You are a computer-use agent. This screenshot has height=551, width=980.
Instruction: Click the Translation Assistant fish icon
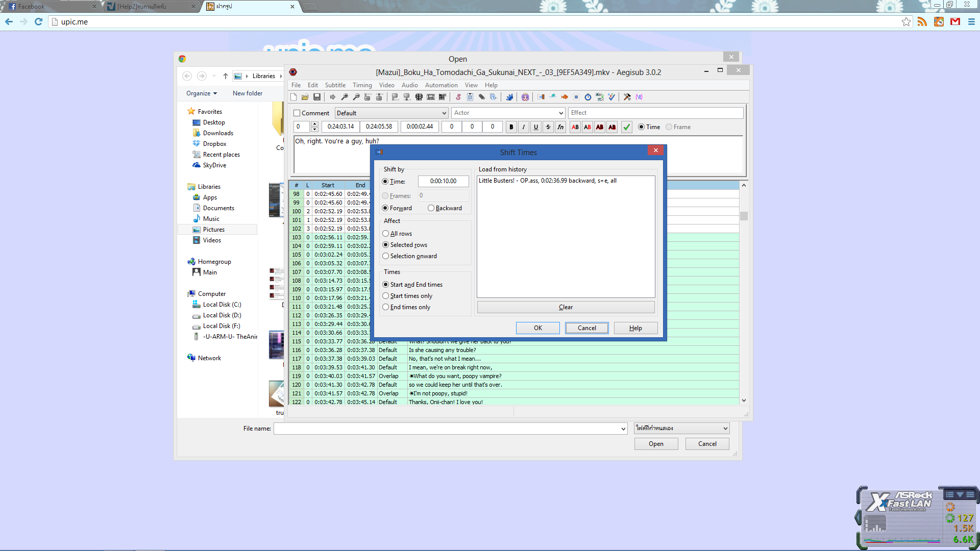click(565, 97)
